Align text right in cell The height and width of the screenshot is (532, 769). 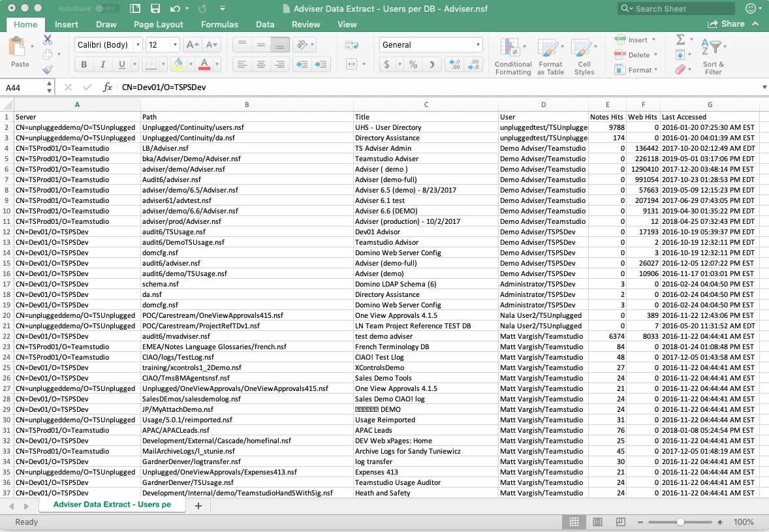(279, 64)
